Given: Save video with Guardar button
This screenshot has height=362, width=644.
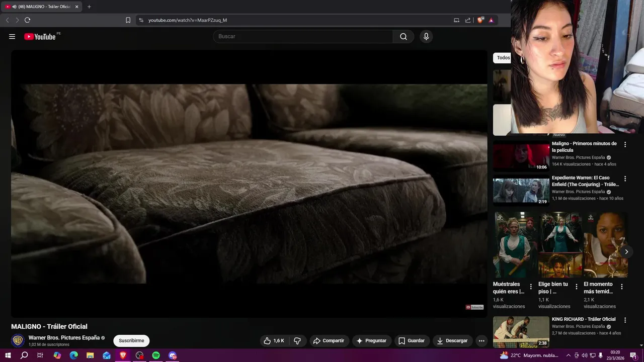Looking at the screenshot, I should point(412,340).
